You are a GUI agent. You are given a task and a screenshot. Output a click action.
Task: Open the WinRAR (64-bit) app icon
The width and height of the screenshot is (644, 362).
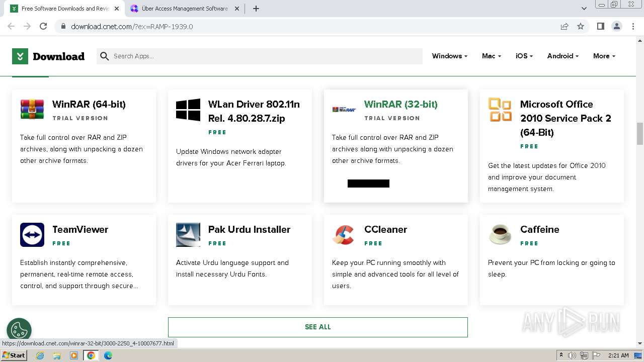pyautogui.click(x=32, y=109)
